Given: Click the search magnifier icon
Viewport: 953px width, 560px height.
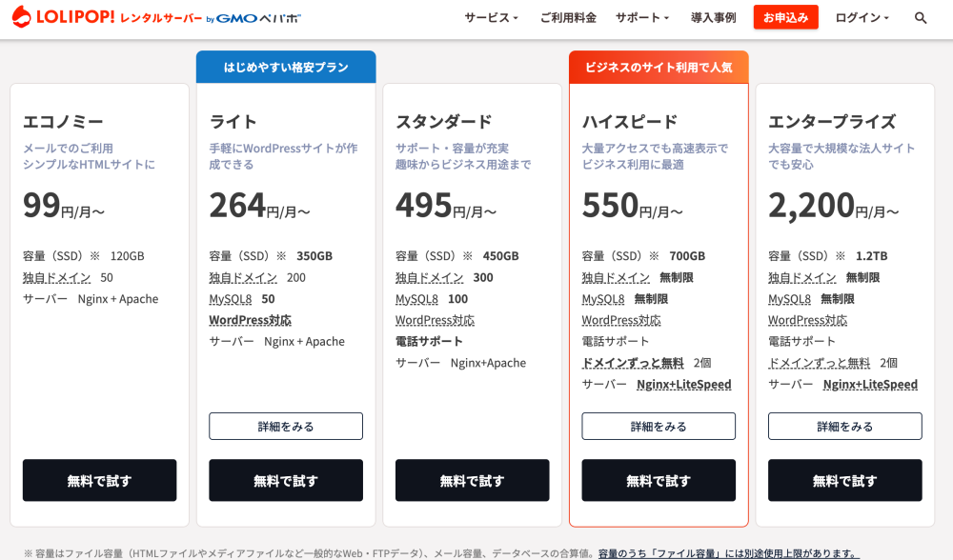Looking at the screenshot, I should coord(920,18).
